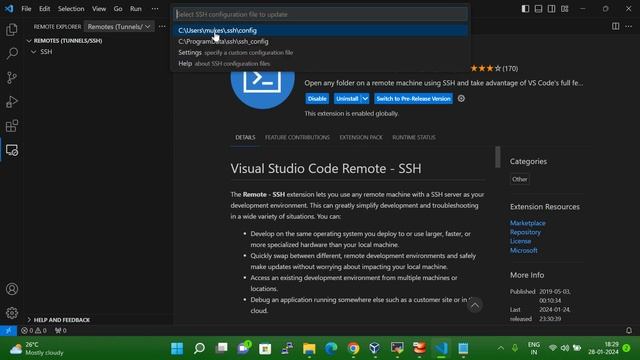This screenshot has height=360, width=640.
Task: Select C:\Users\mukes\.ssh\config option
Action: pyautogui.click(x=320, y=30)
